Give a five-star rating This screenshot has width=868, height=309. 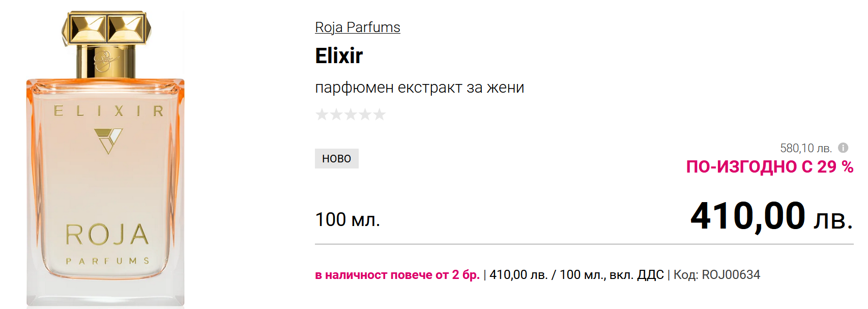point(380,114)
